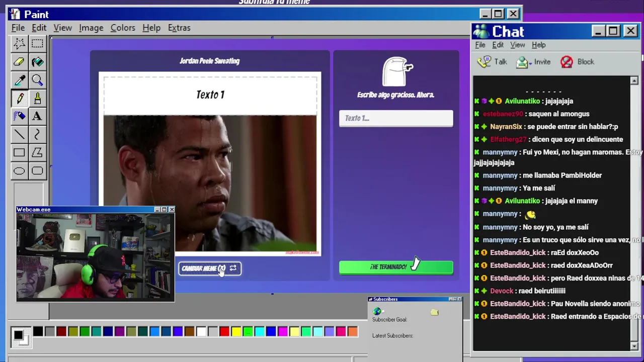Click the Talk icon in Chat toolbar
The width and height of the screenshot is (644, 362).
click(x=484, y=62)
